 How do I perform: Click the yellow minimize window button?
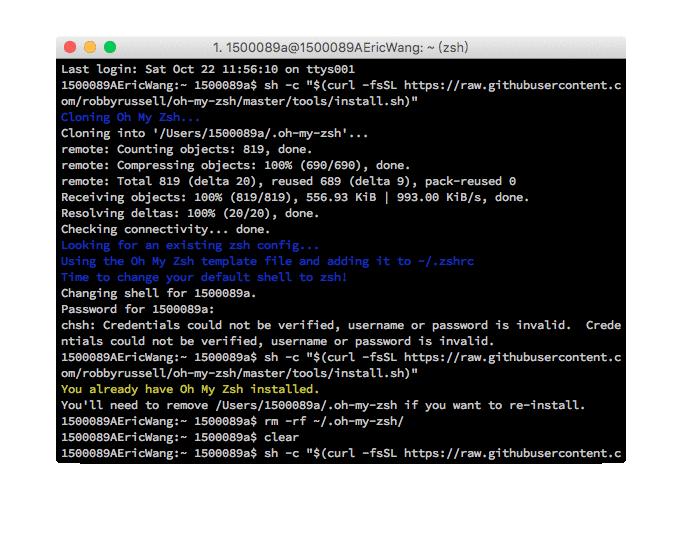[90, 47]
